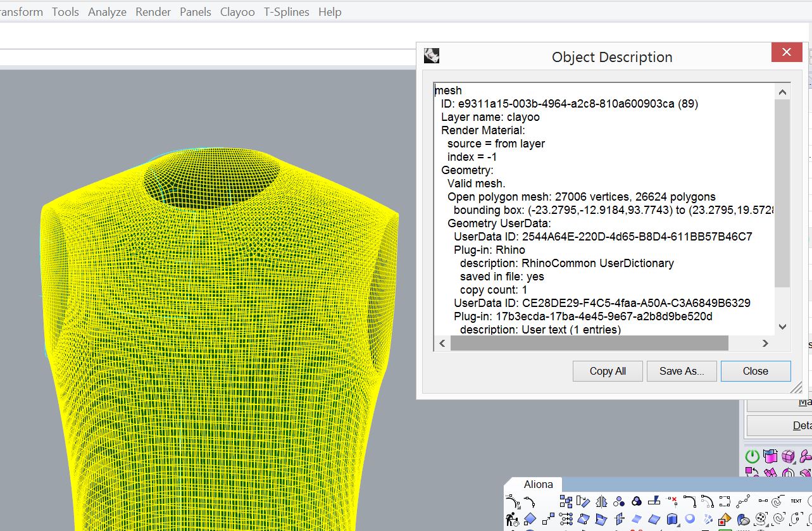
Task: Select the polyline through points icon
Action: pos(743,501)
